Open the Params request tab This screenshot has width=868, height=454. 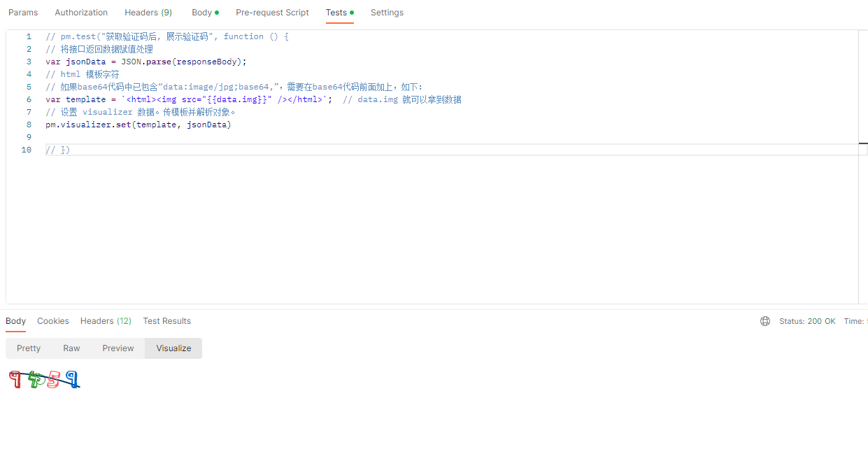pyautogui.click(x=23, y=12)
